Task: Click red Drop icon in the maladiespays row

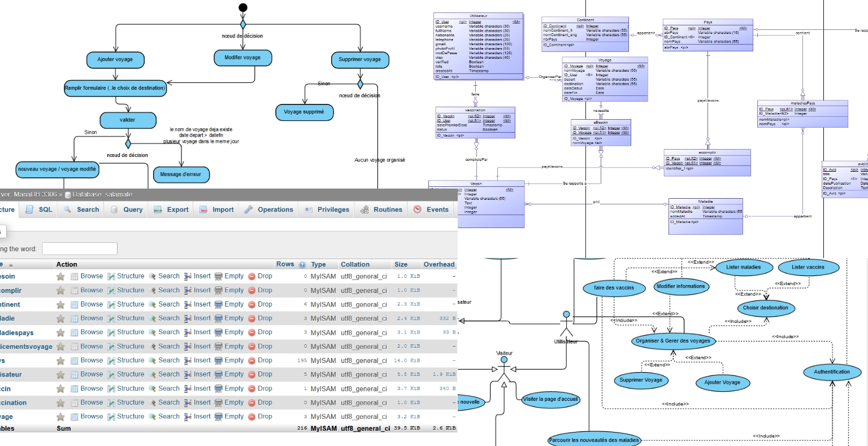Action: 252,333
